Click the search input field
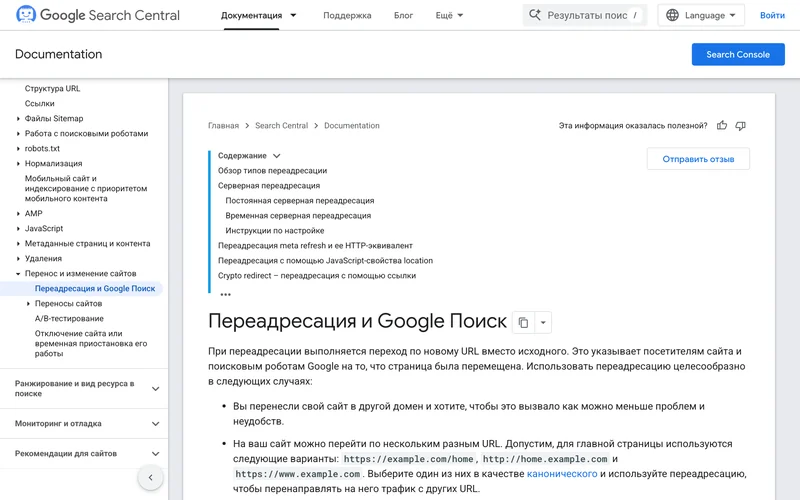This screenshot has height=500, width=800. (585, 15)
